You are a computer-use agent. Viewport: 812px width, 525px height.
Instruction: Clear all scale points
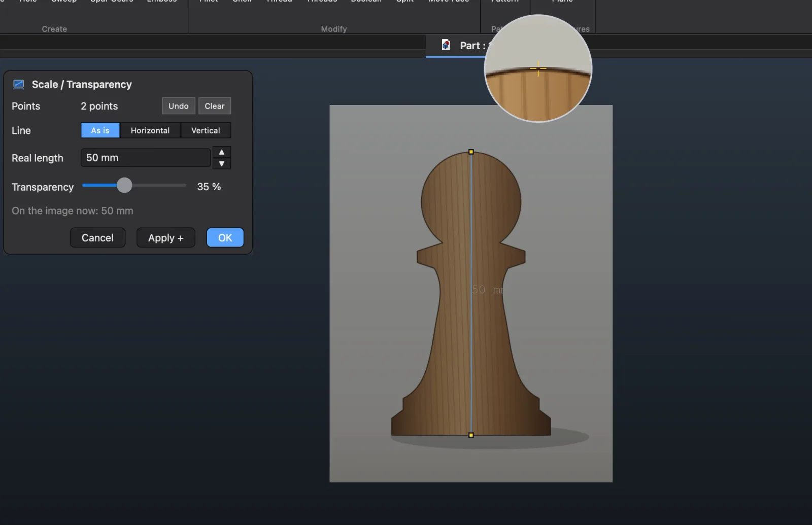[215, 106]
